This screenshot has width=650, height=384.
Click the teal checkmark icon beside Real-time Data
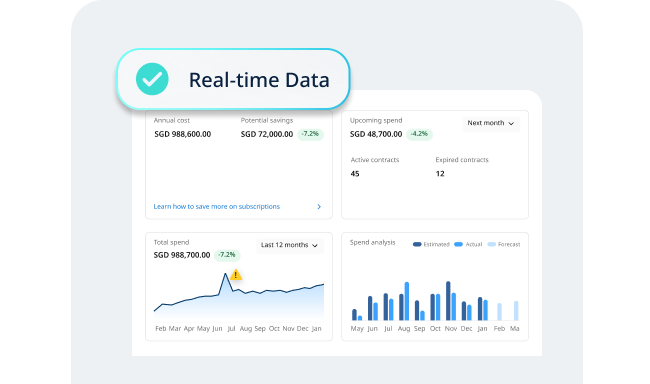pos(152,79)
